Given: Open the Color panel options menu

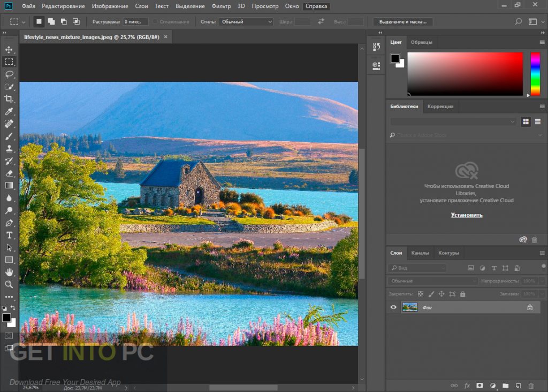Looking at the screenshot, I should (x=542, y=42).
